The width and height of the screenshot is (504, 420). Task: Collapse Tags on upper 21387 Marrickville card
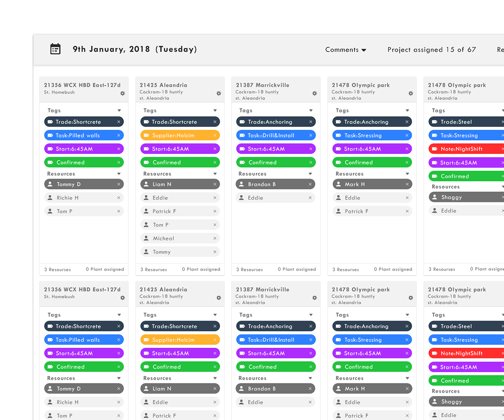tap(311, 110)
